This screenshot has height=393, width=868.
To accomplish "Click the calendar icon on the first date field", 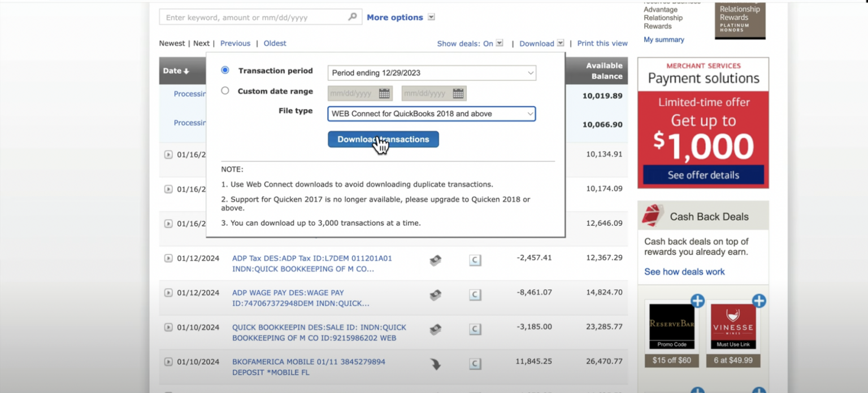I will point(385,93).
